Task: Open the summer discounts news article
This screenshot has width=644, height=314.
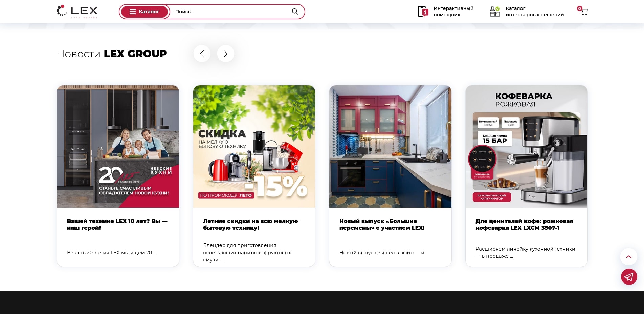Action: (251, 224)
